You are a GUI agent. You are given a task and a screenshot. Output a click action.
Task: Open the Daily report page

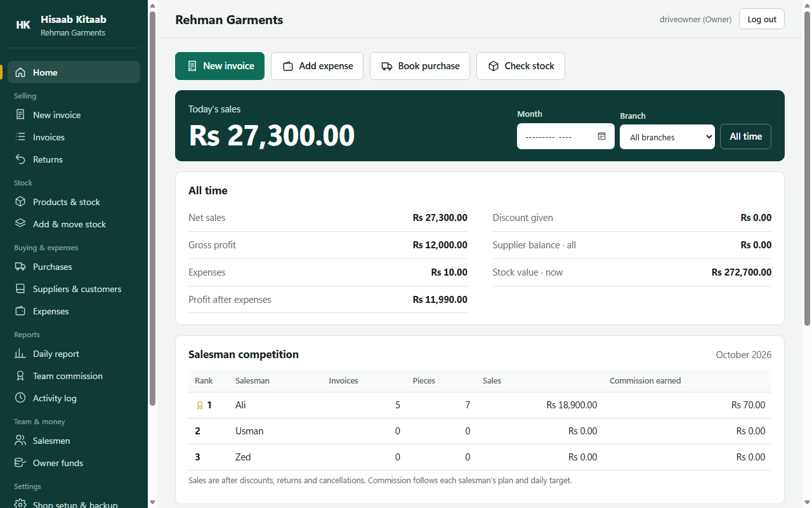74,354
